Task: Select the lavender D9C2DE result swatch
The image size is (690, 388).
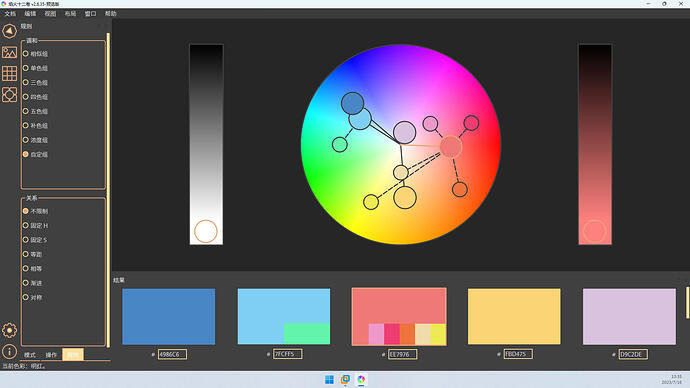Action: click(x=629, y=316)
